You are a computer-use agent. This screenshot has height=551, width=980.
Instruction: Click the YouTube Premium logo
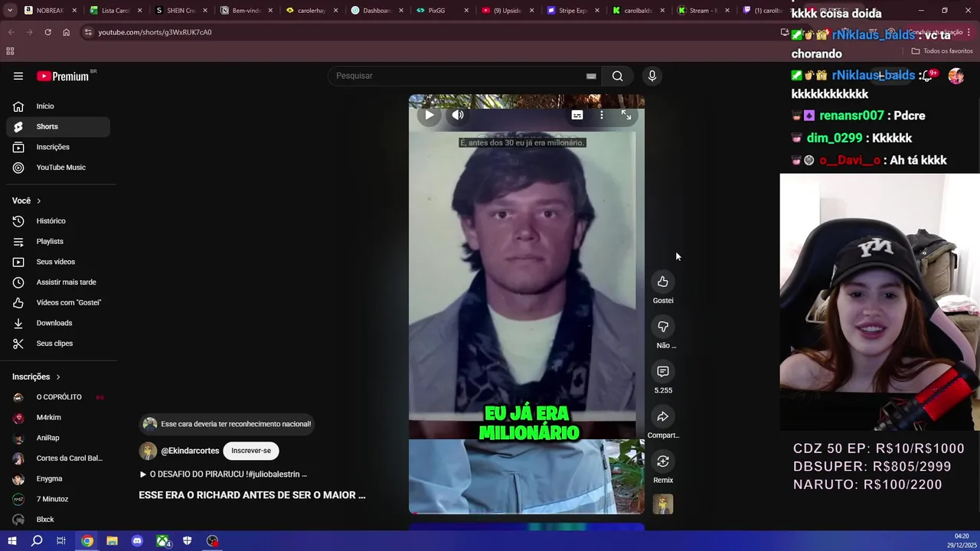pyautogui.click(x=63, y=76)
